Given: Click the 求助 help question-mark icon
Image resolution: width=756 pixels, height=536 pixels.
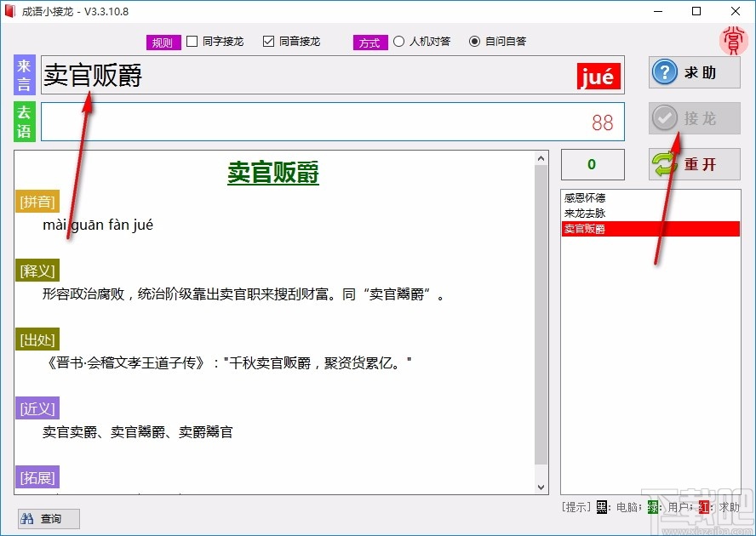Looking at the screenshot, I should pos(664,72).
